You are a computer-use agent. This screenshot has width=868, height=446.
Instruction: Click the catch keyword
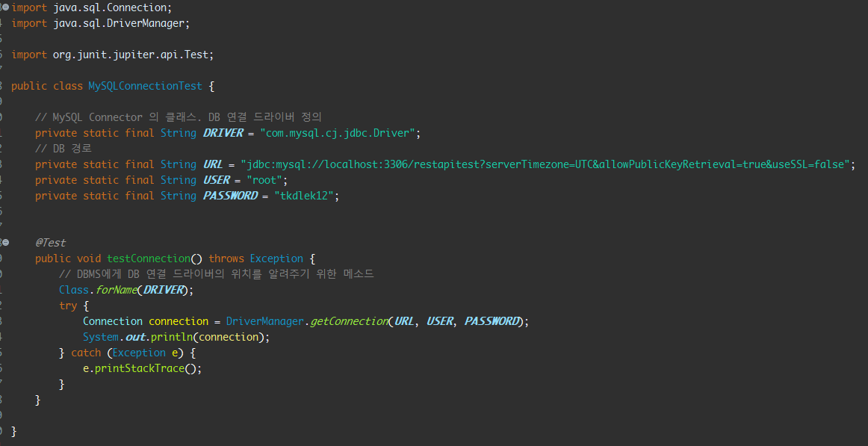pos(86,353)
